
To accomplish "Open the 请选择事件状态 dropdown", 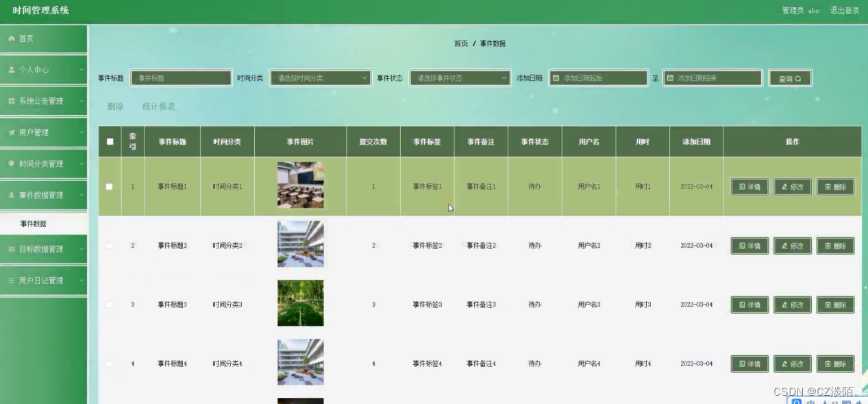I will pos(460,78).
